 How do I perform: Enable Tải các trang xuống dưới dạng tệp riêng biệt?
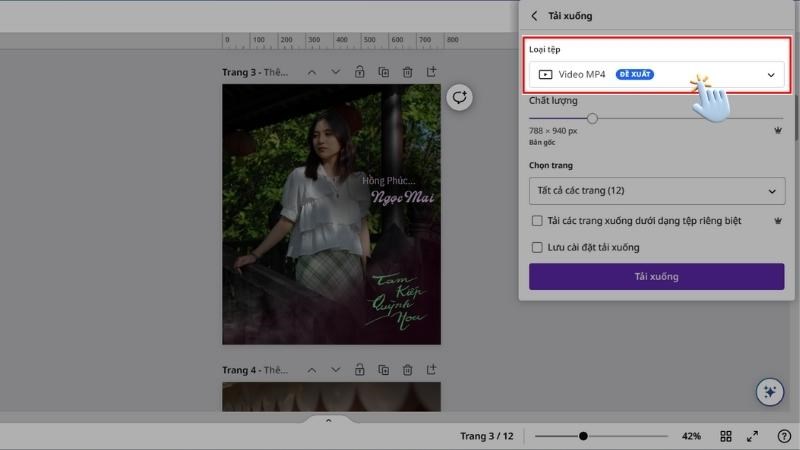coord(537,221)
